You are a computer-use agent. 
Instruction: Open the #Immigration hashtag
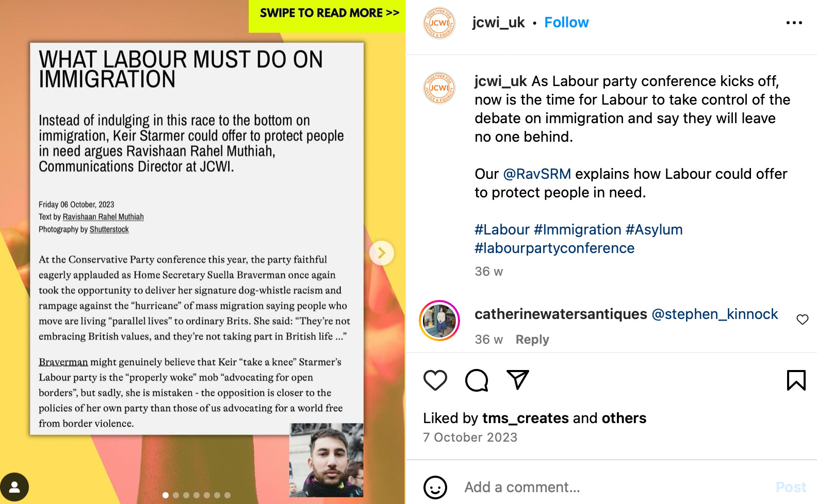(578, 230)
